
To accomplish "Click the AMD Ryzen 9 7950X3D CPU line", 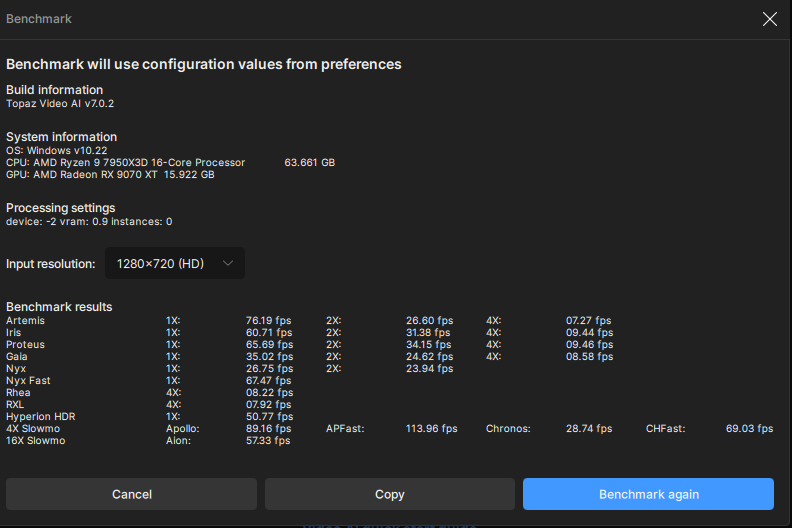I will coord(125,162).
